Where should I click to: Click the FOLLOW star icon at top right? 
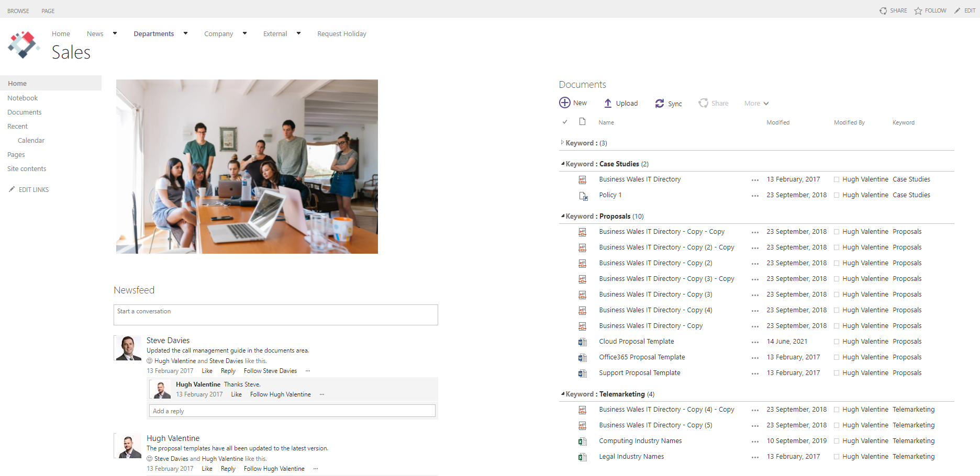tap(918, 10)
